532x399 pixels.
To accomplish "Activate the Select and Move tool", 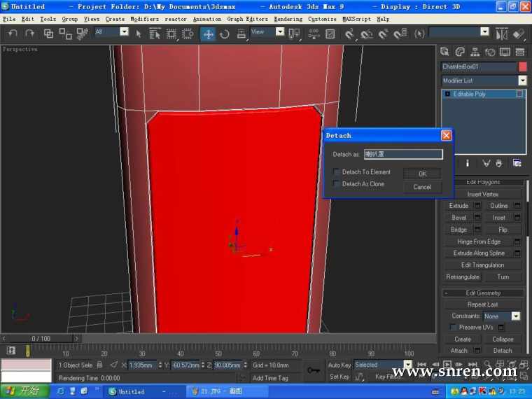I will [x=208, y=34].
